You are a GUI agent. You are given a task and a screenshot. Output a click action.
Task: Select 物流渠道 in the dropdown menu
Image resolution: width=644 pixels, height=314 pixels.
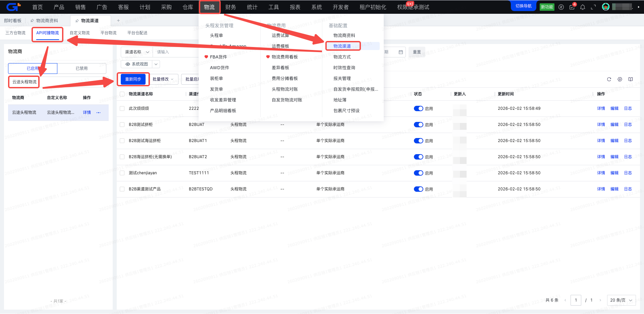coord(342,46)
